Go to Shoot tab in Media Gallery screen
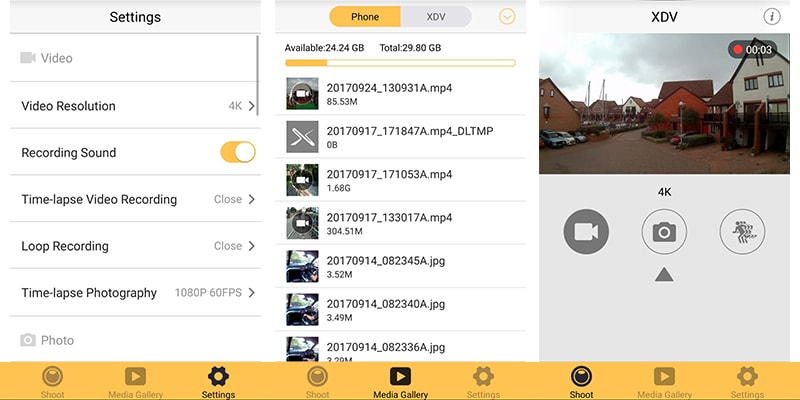The height and width of the screenshot is (400, 800). click(317, 382)
